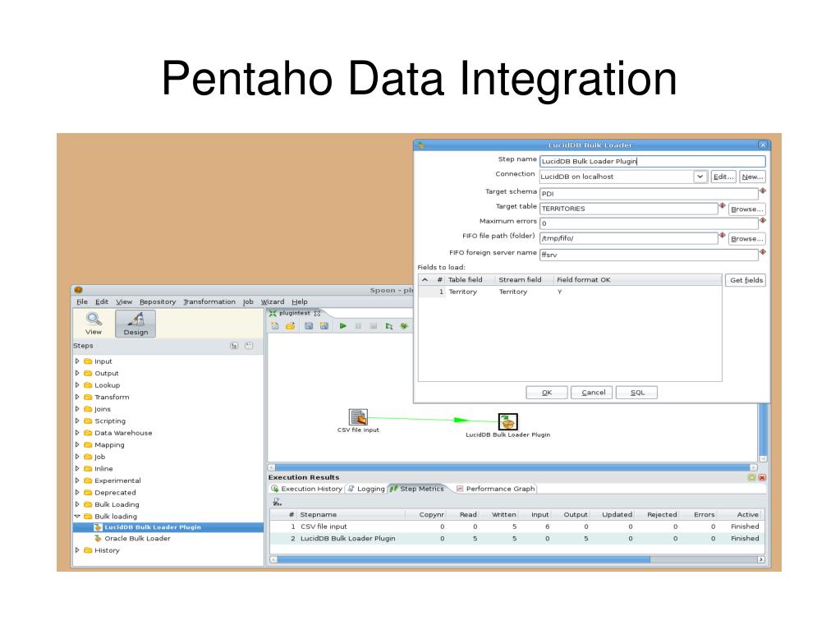Image resolution: width=840 pixels, height=630 pixels.
Task: Click the icon below the Execution History tab
Action: click(x=277, y=502)
